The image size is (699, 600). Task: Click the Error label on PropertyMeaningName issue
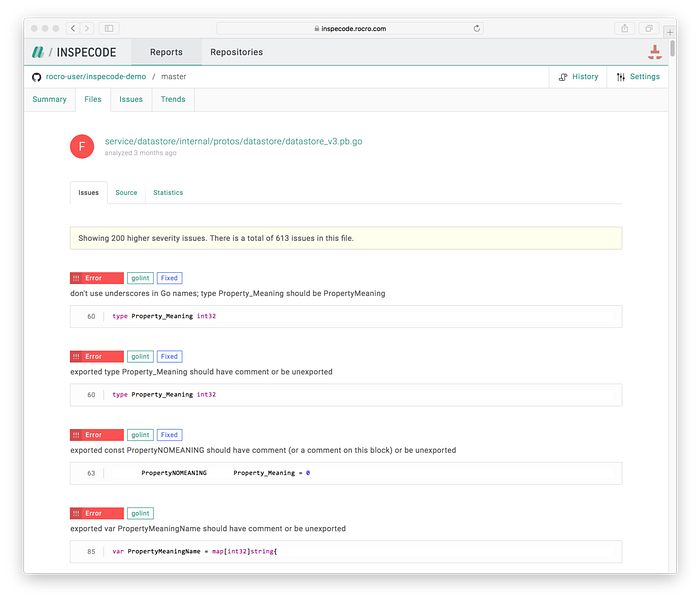point(97,514)
